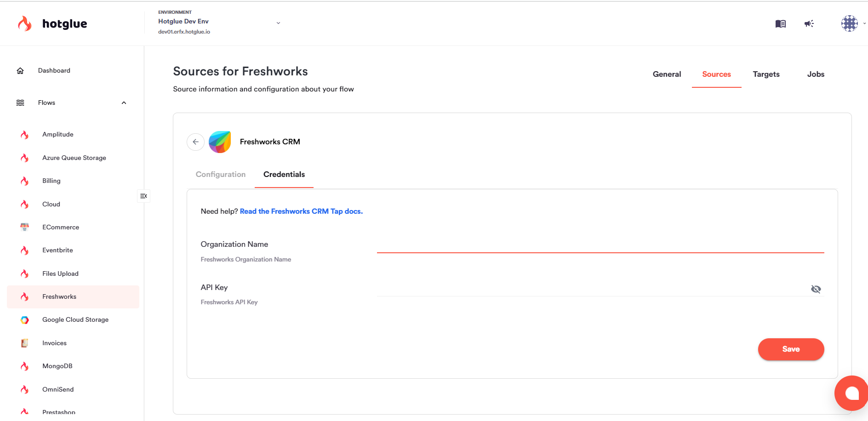Image resolution: width=868 pixels, height=421 pixels.
Task: Click the Flows waves icon
Action: (20, 103)
